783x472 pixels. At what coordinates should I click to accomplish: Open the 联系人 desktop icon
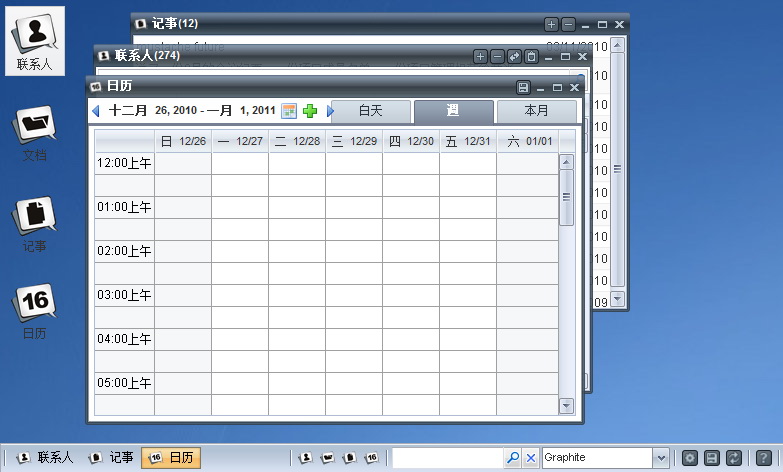(x=34, y=40)
